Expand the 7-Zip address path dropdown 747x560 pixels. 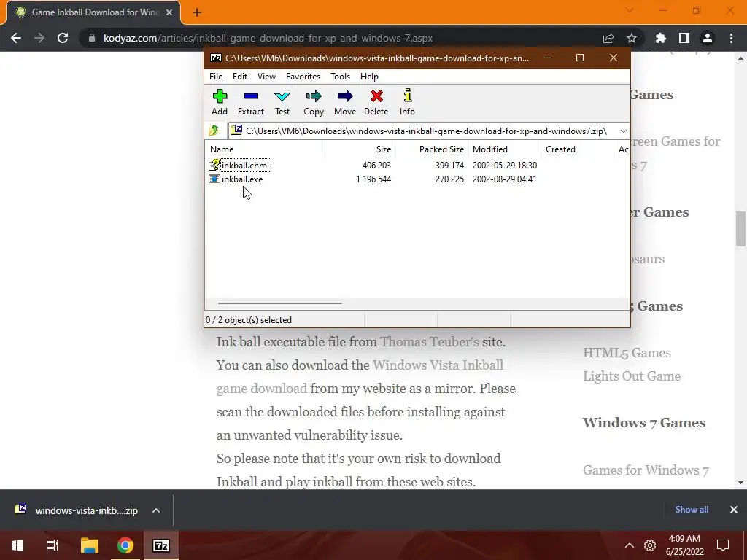pyautogui.click(x=623, y=131)
